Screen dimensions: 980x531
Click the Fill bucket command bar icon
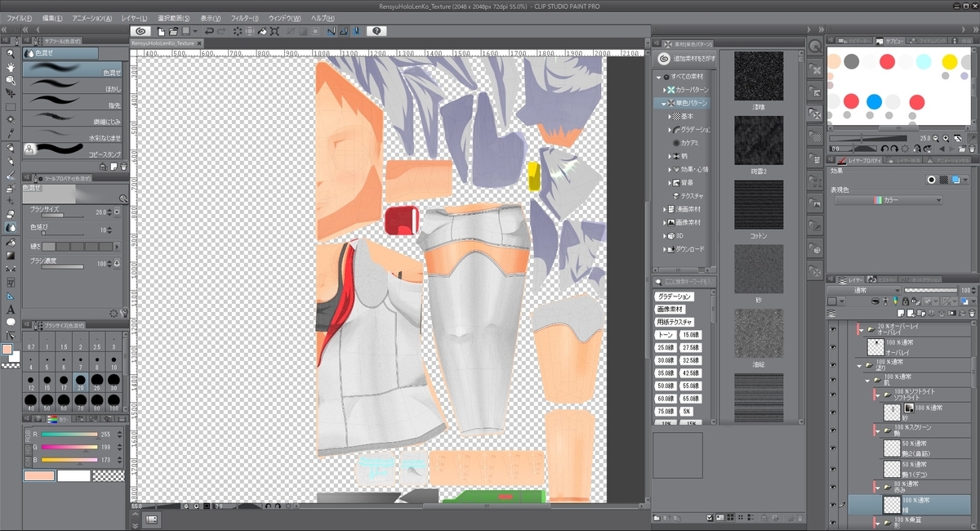coord(263,31)
